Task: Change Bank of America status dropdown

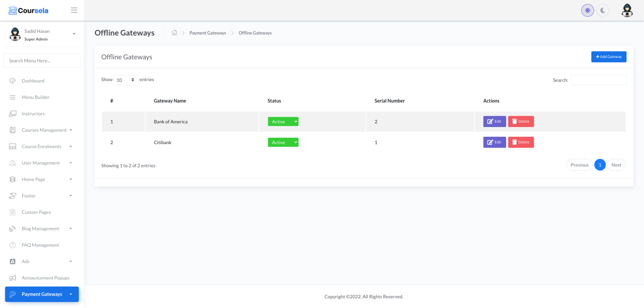Action: [283, 122]
